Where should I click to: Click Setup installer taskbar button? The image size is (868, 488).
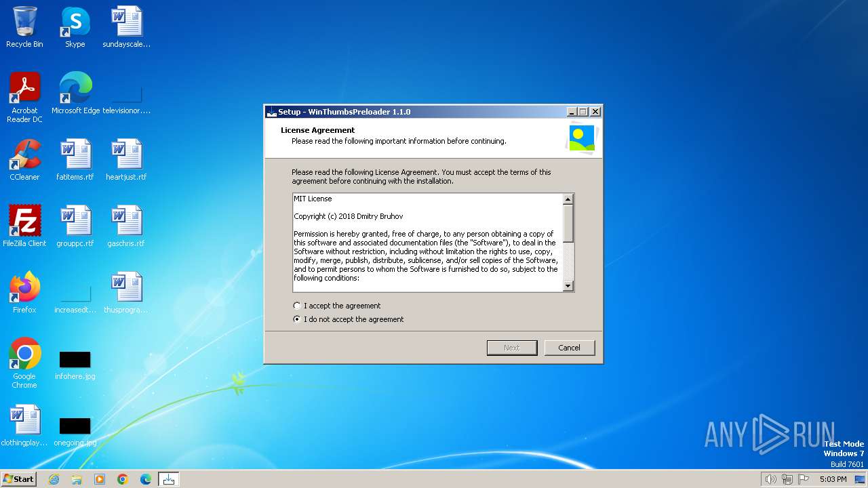click(x=169, y=479)
